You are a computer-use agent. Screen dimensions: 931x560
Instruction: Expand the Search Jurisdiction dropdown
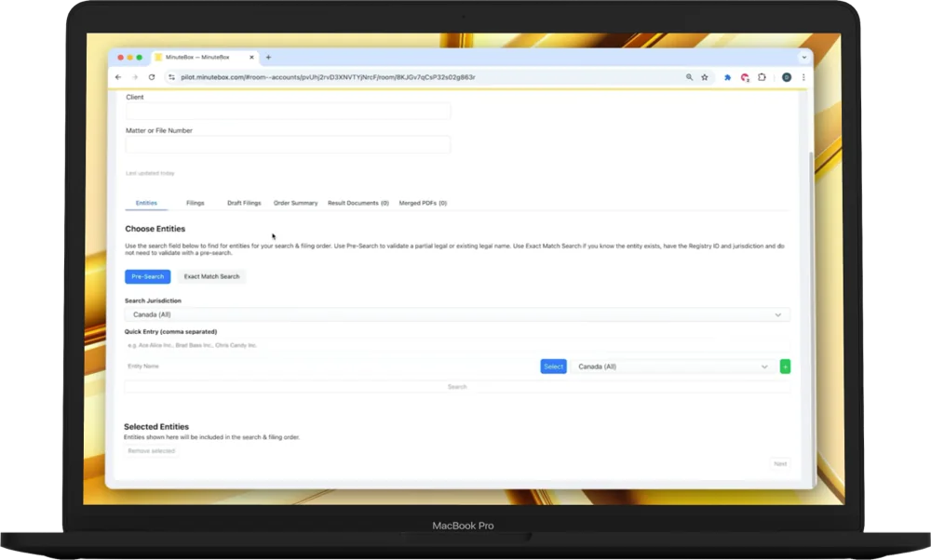click(x=456, y=314)
